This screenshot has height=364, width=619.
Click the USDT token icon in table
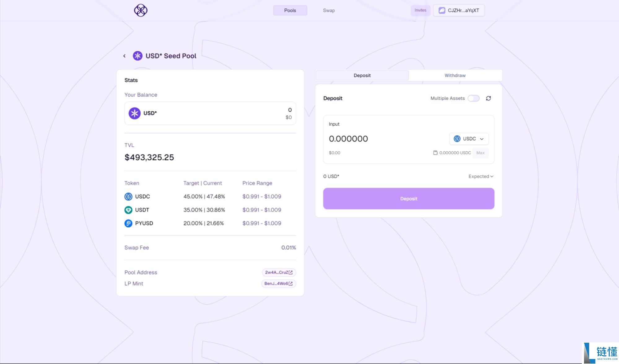[128, 210]
